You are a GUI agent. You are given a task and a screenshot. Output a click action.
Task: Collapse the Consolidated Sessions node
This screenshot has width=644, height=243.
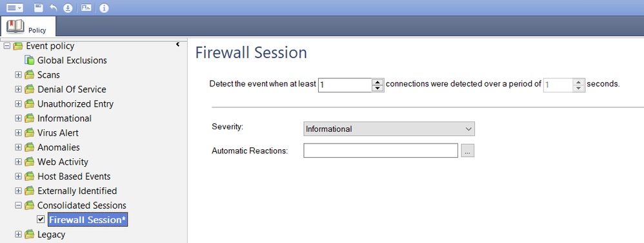(18, 205)
